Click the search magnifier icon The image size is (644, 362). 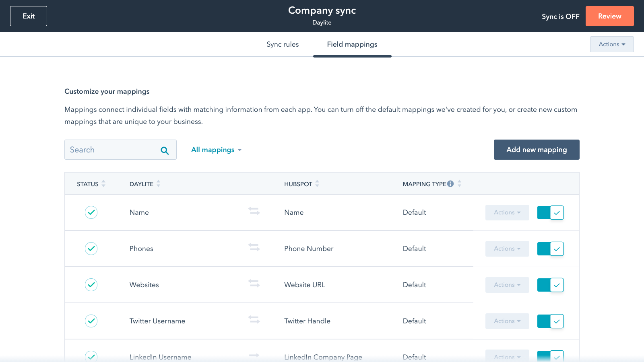(x=165, y=150)
